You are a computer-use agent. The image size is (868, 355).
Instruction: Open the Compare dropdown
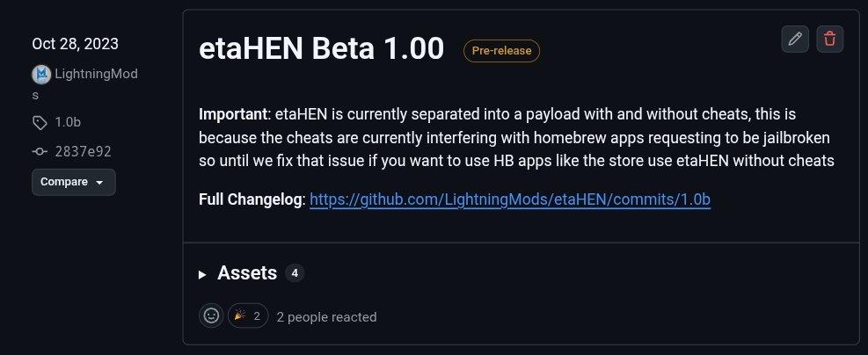[73, 182]
